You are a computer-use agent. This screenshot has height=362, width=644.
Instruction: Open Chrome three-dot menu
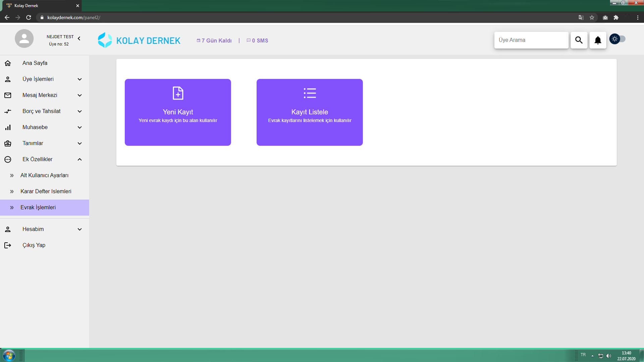click(x=638, y=17)
